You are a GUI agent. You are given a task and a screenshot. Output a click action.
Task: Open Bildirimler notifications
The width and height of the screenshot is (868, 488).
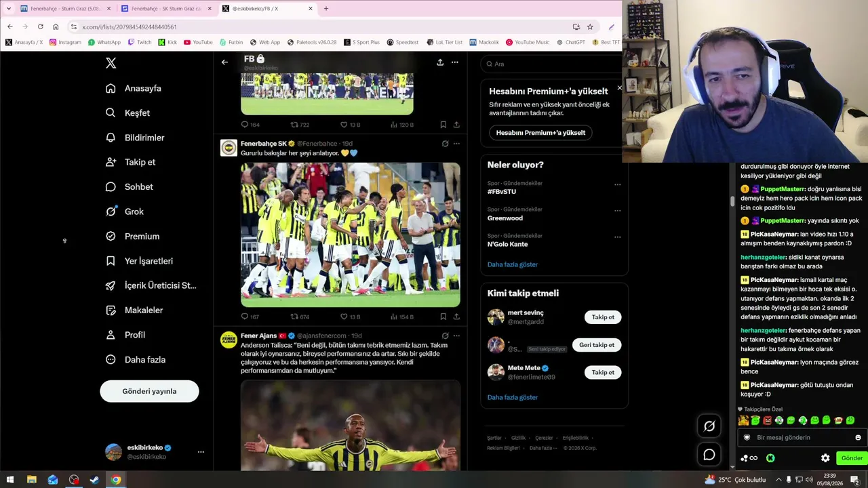(135, 138)
